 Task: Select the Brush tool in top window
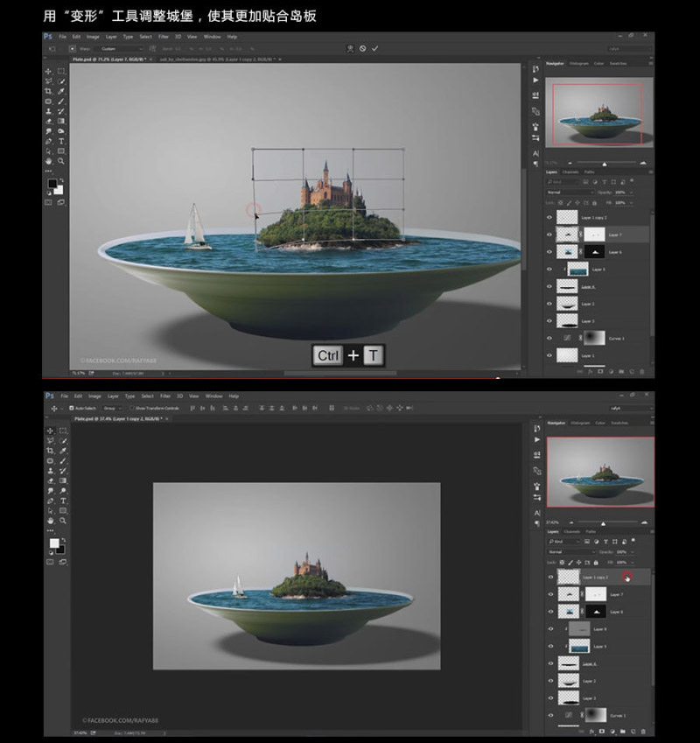pyautogui.click(x=61, y=101)
